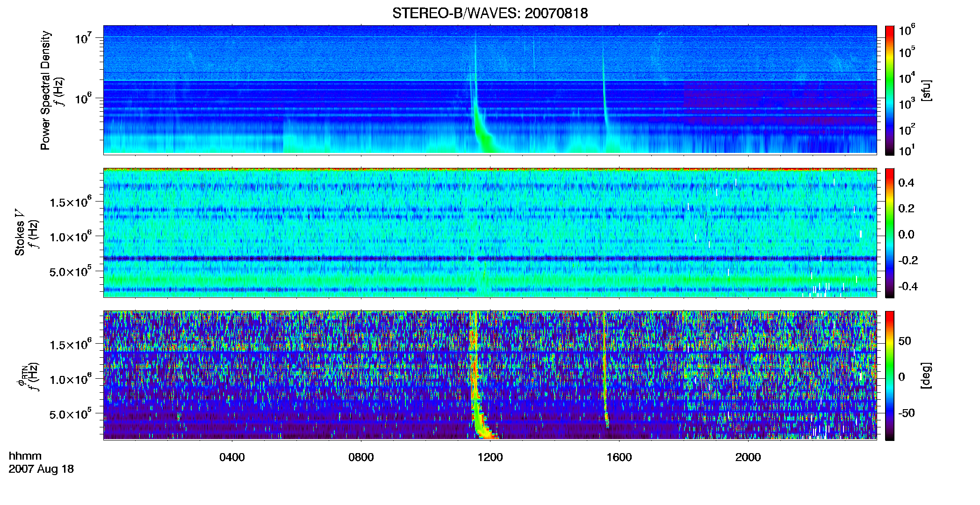
Task: Click the 1.0×10^6 tick label of Stokes panel
Action: pos(70,237)
